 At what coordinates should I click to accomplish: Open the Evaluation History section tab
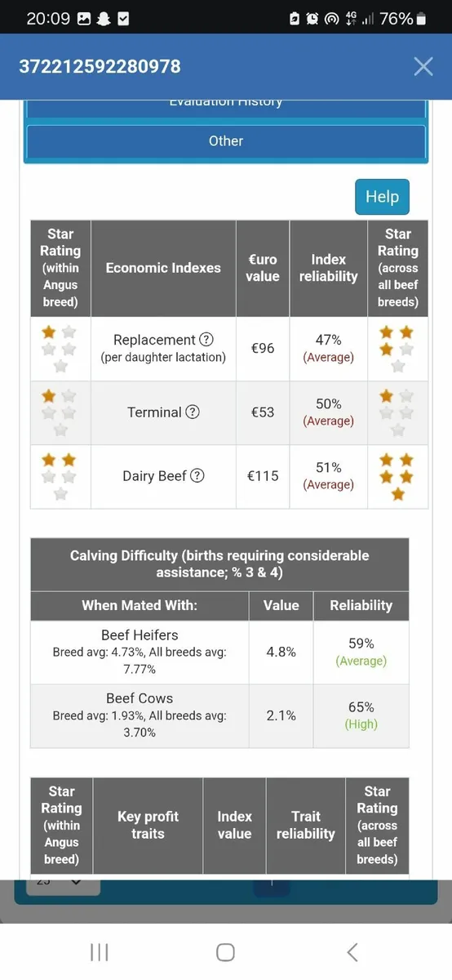(x=225, y=106)
